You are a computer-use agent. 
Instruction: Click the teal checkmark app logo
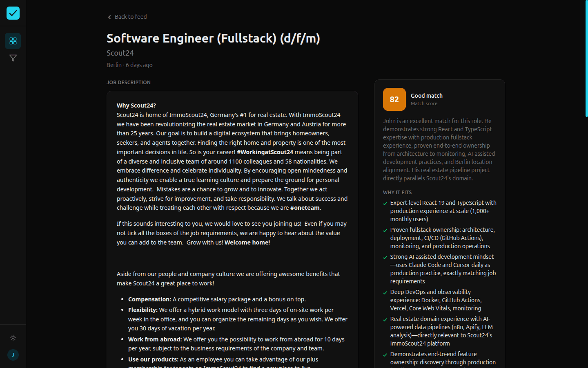(13, 13)
